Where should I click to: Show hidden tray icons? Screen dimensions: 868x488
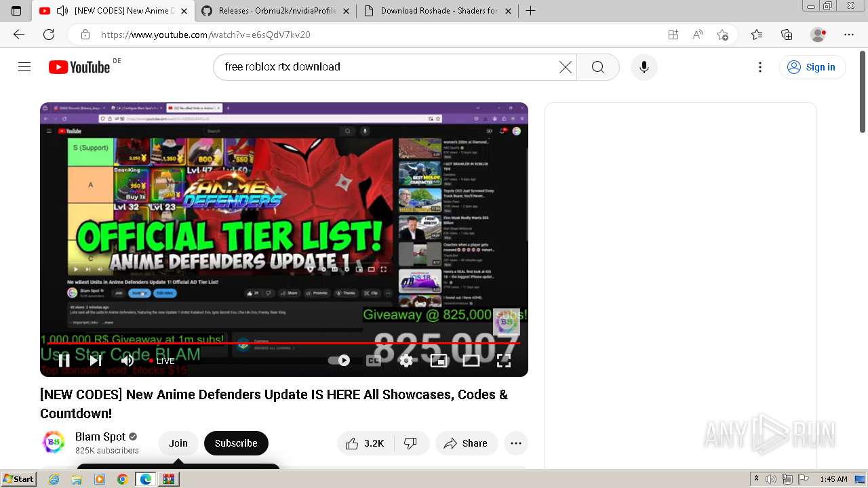coord(756,479)
